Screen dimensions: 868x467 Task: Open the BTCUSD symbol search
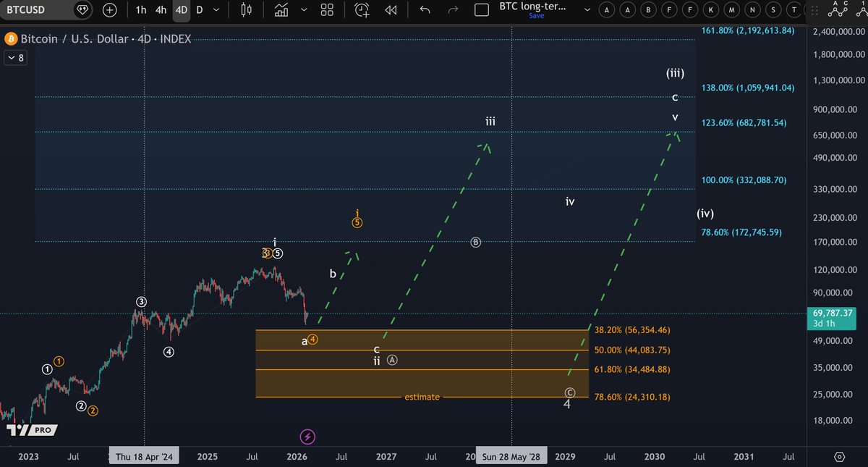pyautogui.click(x=27, y=10)
